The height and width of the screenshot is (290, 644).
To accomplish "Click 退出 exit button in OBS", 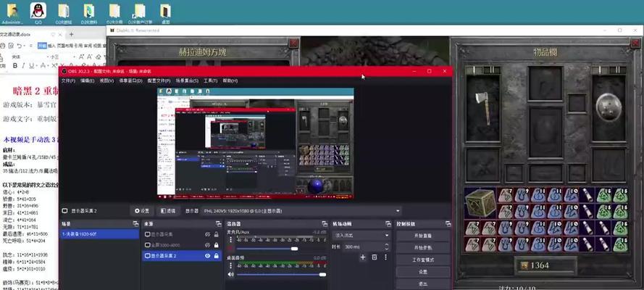I will (422, 284).
